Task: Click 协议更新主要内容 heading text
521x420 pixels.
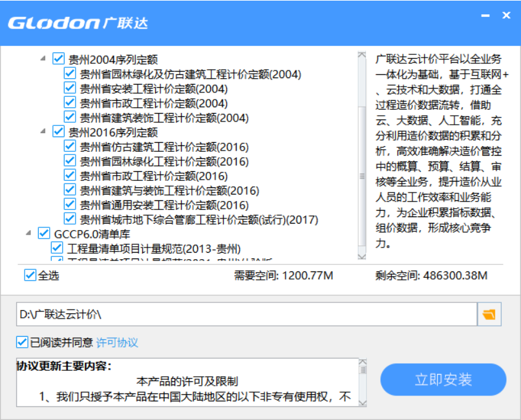Action: [x=64, y=366]
